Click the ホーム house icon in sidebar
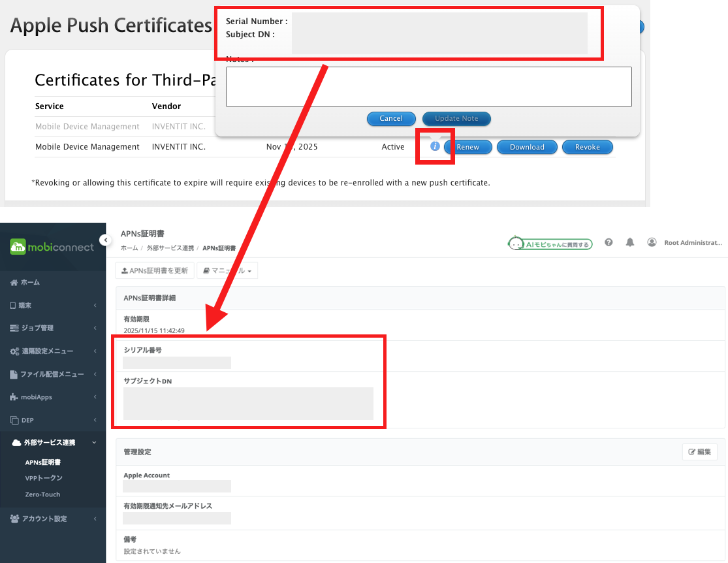728x563 pixels. [14, 282]
